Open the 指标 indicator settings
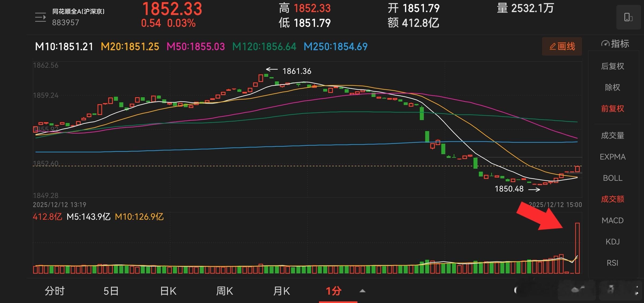Screen dimensions: 644x303 (615, 44)
